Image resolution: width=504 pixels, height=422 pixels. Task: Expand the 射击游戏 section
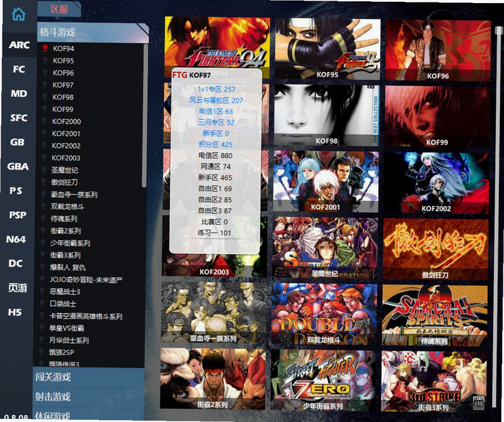click(88, 397)
